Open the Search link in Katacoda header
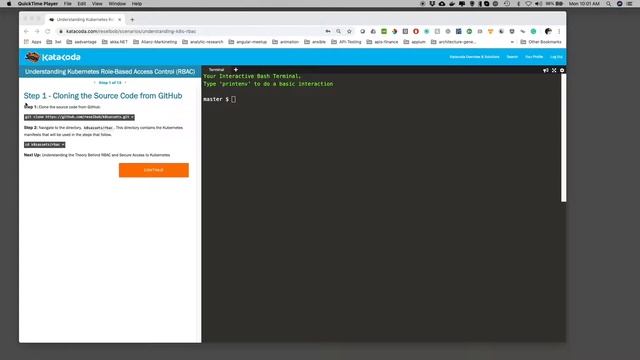Screen dimensions: 640x360 coord(512,57)
